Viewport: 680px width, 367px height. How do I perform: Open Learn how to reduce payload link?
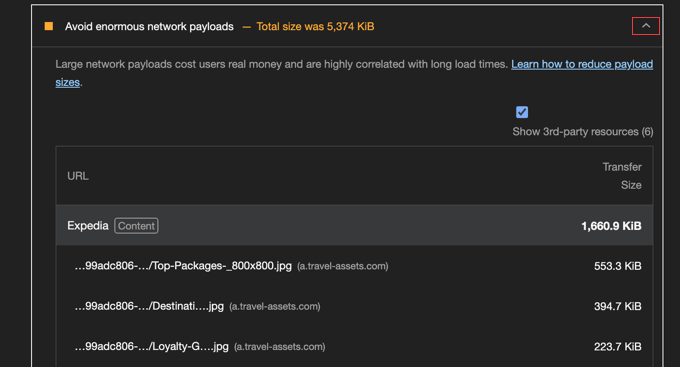tap(582, 64)
